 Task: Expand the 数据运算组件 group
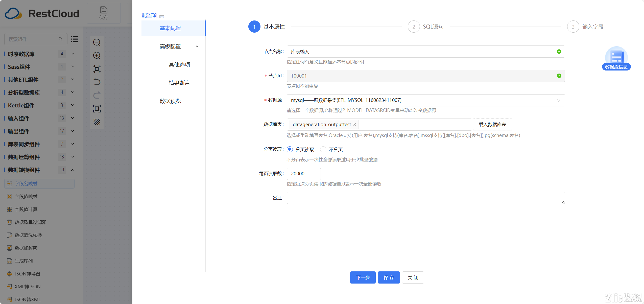pyautogui.click(x=73, y=157)
